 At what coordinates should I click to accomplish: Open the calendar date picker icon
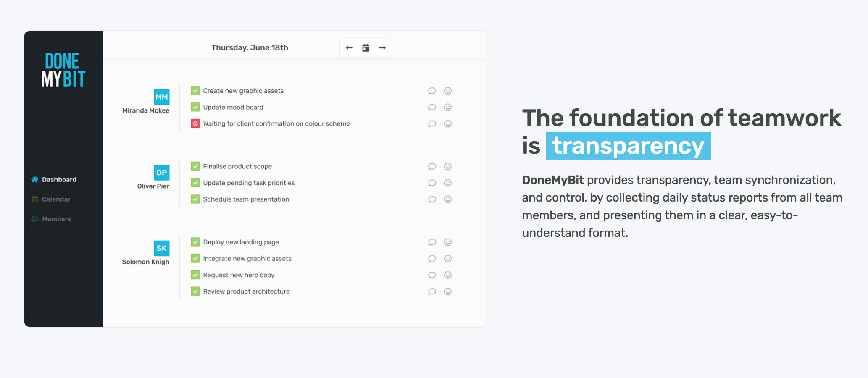(x=366, y=48)
